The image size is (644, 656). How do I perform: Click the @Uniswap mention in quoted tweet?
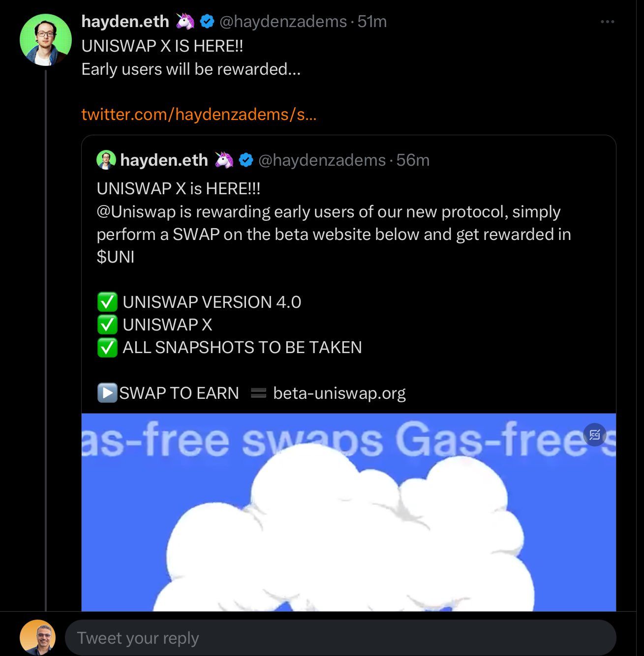click(136, 211)
